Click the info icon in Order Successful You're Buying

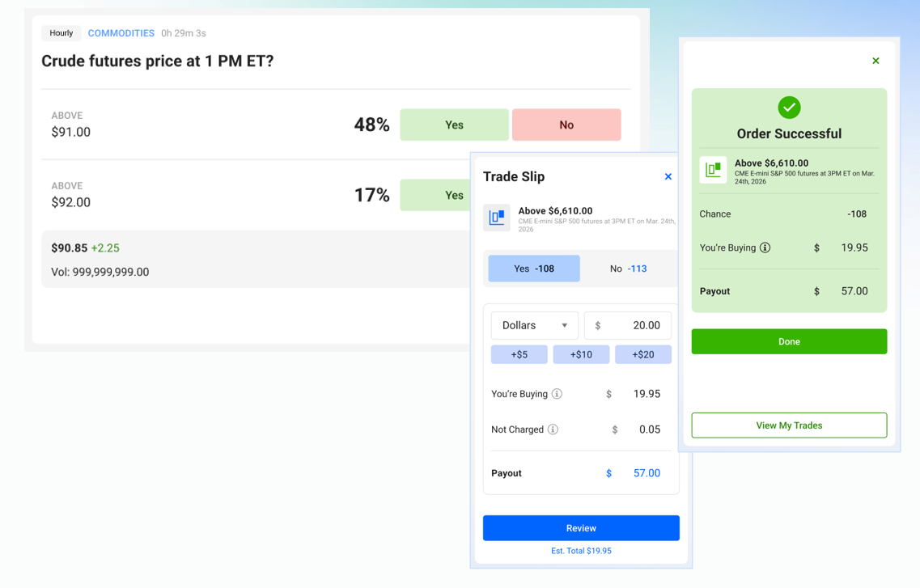[x=765, y=248]
